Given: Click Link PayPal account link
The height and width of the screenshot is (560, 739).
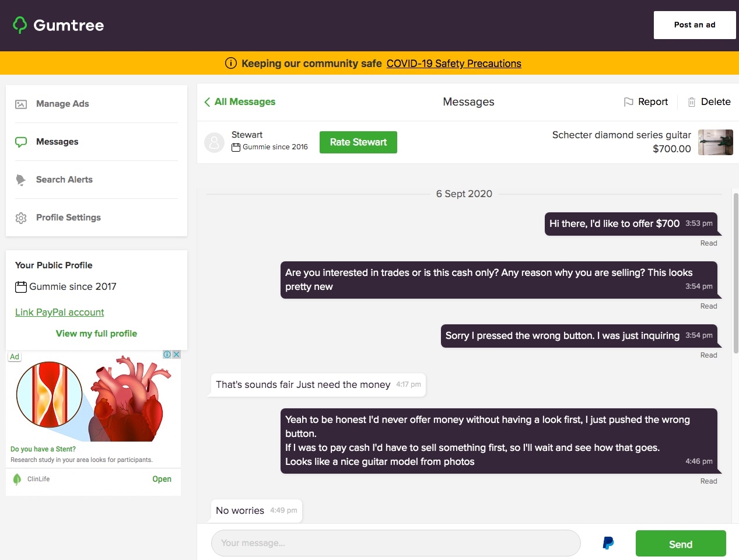Looking at the screenshot, I should [x=59, y=312].
